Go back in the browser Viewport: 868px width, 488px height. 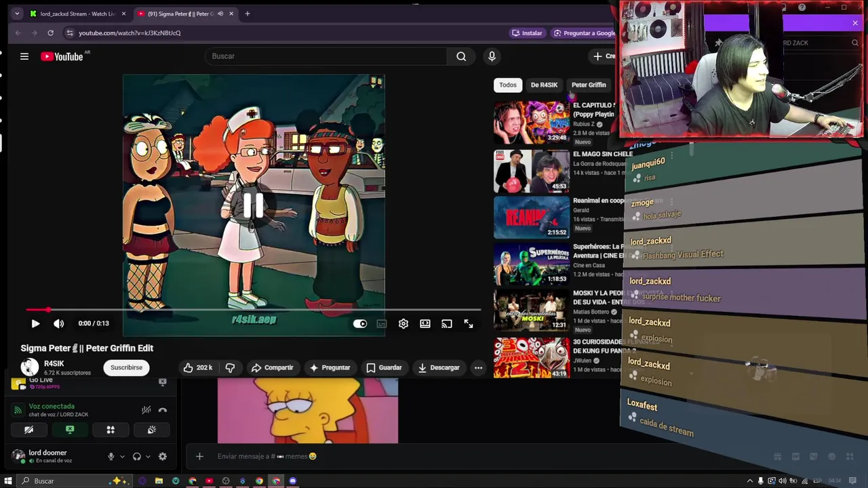coord(18,33)
